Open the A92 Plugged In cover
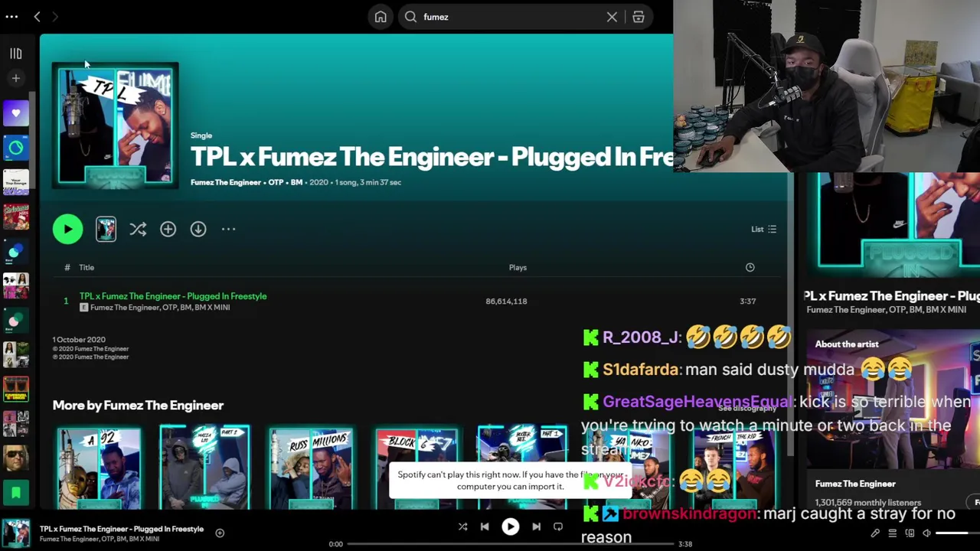 [x=98, y=468]
